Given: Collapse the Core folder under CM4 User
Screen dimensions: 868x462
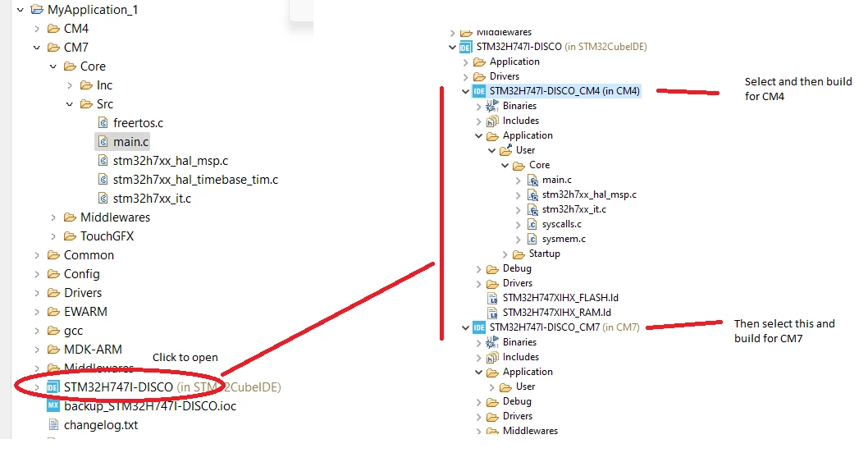Looking at the screenshot, I should coord(505,165).
